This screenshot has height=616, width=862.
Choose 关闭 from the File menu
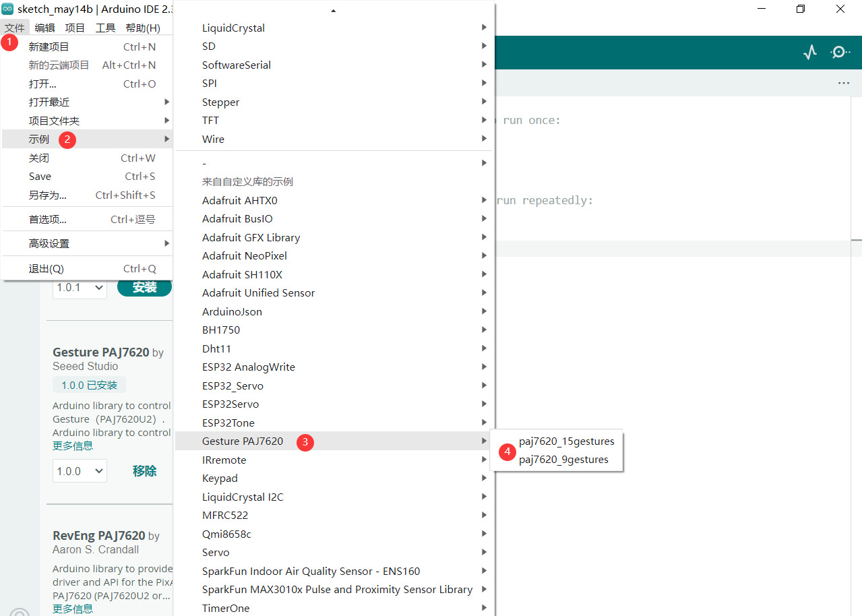click(87, 158)
